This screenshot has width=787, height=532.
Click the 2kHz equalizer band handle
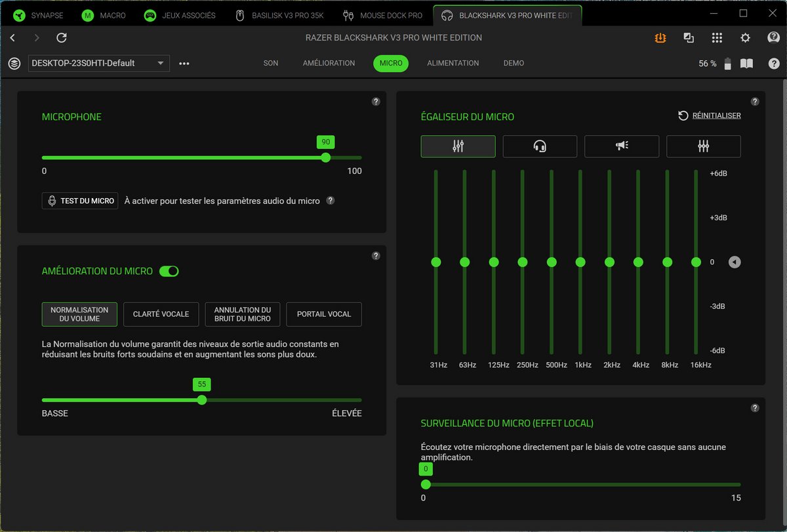click(x=609, y=262)
